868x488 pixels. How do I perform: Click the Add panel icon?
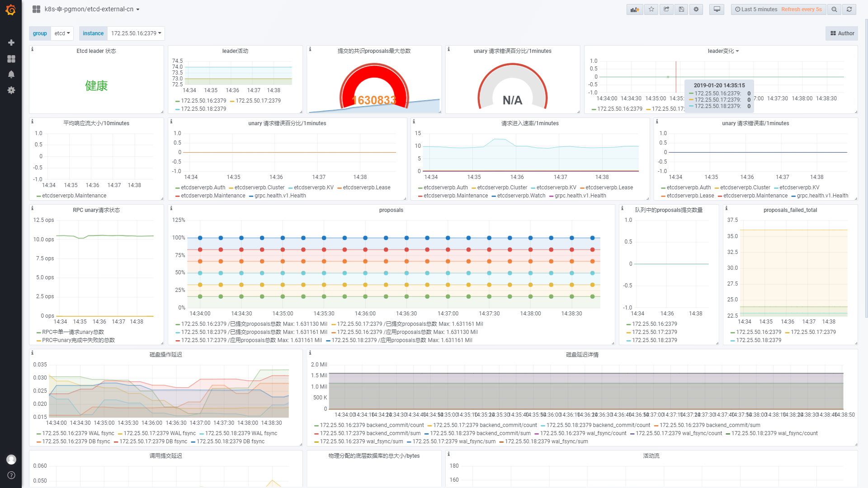point(635,9)
